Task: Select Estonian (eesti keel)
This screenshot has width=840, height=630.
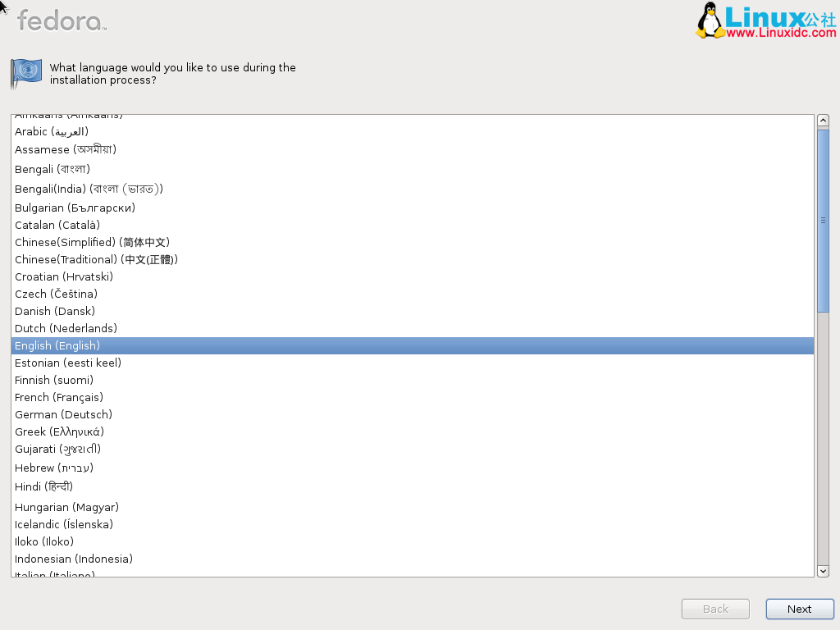Action: (x=413, y=363)
